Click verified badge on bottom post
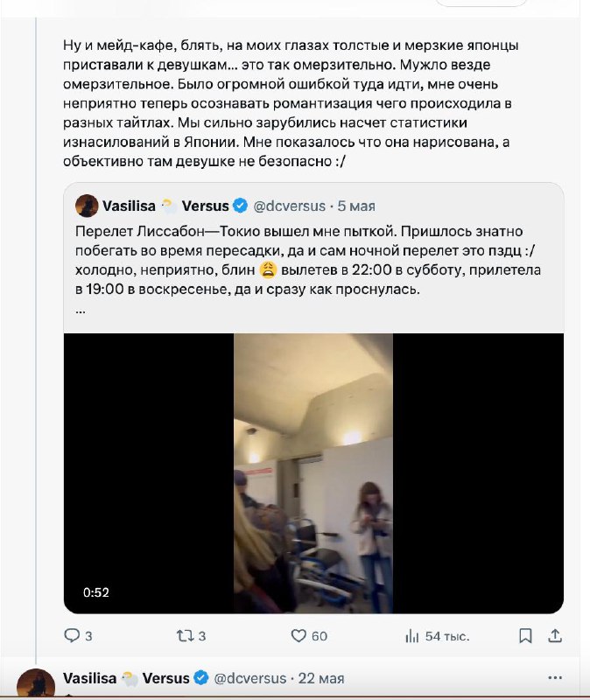This screenshot has height=700, width=590. pos(201,677)
